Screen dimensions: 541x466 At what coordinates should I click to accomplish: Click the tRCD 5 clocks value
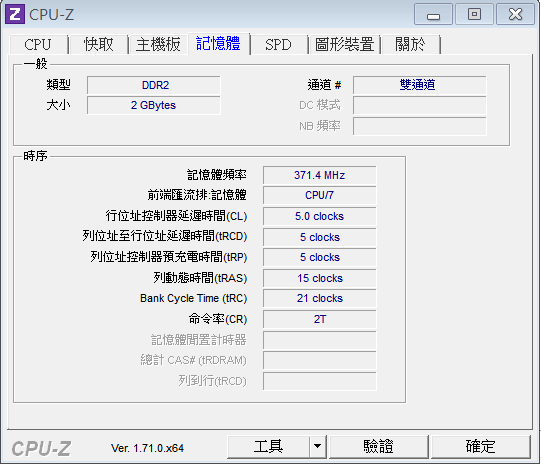pyautogui.click(x=319, y=237)
